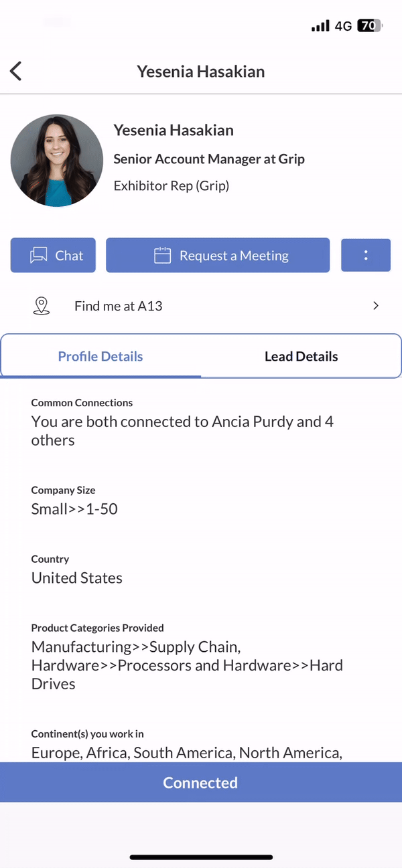Tap the Product Categories Provided value text
Image resolution: width=402 pixels, height=868 pixels.
187,665
